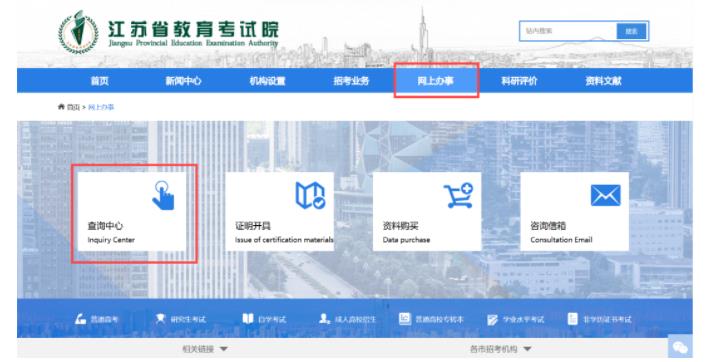
Task: Open the 研究生考试 medal icon
Action: click(x=160, y=318)
